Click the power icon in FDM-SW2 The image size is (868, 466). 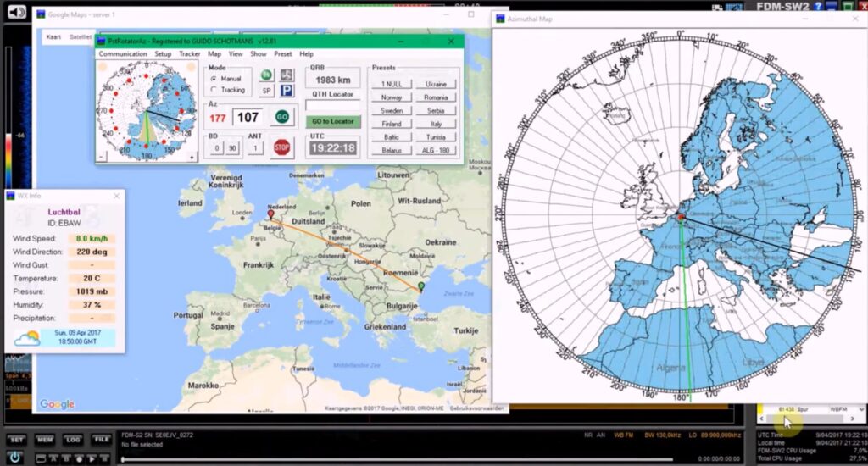(x=15, y=458)
